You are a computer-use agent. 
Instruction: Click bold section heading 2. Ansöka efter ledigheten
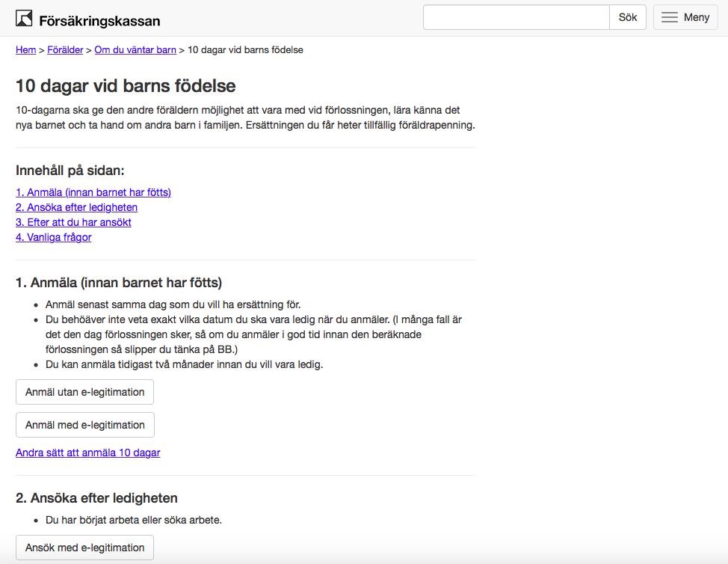pyautogui.click(x=96, y=498)
